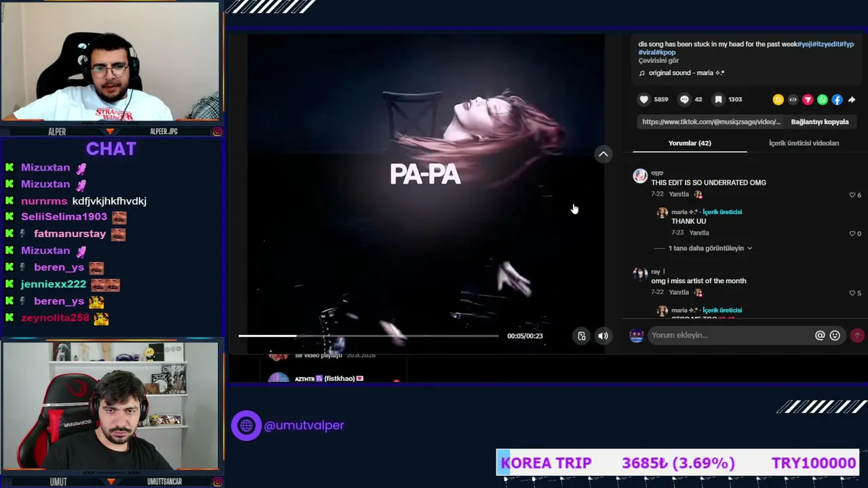
Task: Like the 'THIS EDIT IS SO UNDERRATED' comment
Action: tap(852, 195)
